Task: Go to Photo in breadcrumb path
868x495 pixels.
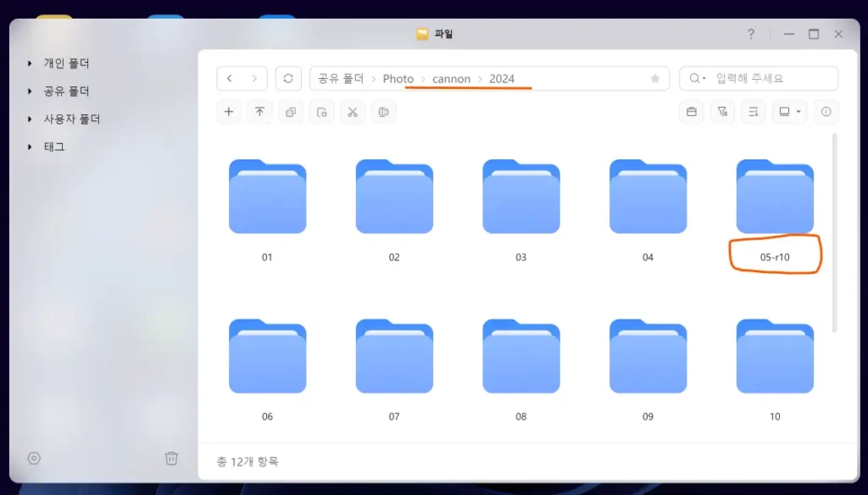Action: coord(398,79)
